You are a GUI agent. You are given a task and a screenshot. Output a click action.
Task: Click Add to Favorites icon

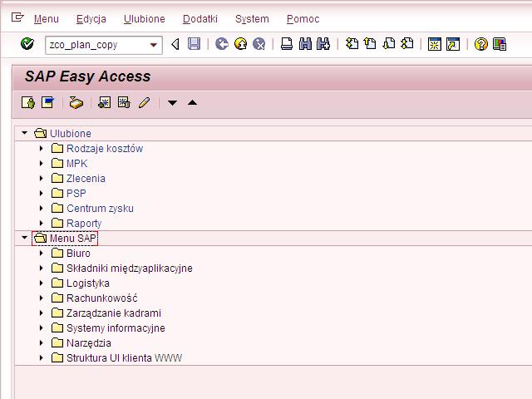[x=104, y=102]
